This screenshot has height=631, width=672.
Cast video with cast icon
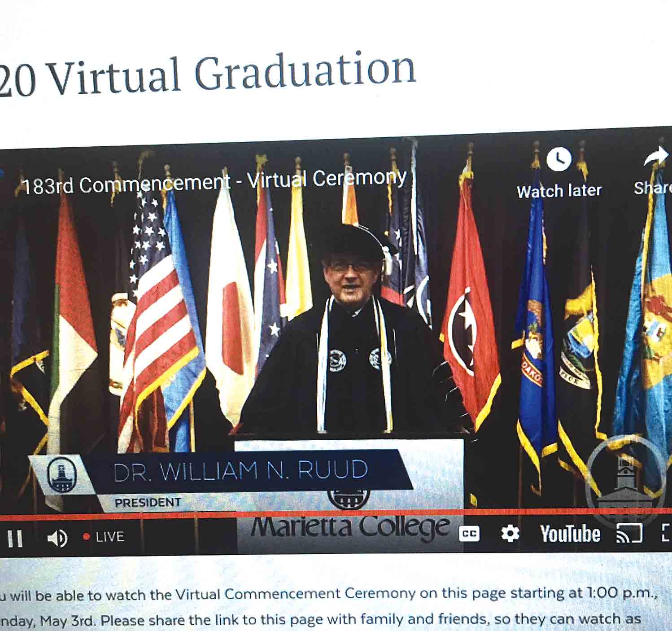point(630,533)
